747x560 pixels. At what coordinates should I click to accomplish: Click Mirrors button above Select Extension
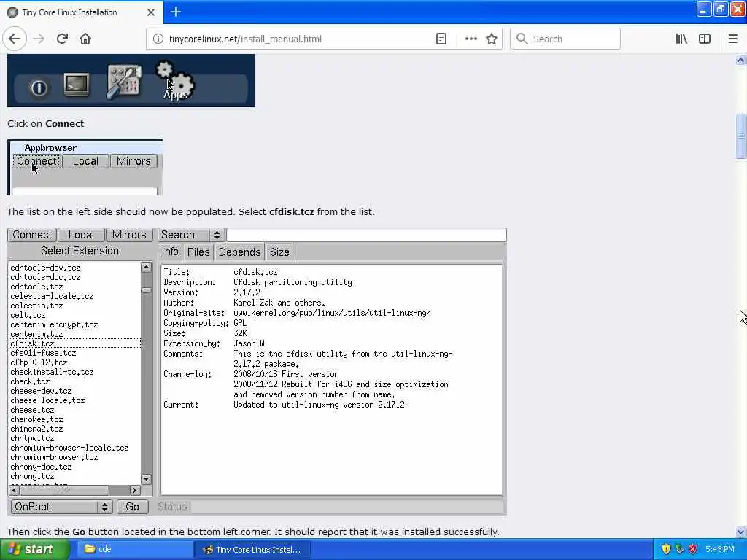pyautogui.click(x=129, y=235)
